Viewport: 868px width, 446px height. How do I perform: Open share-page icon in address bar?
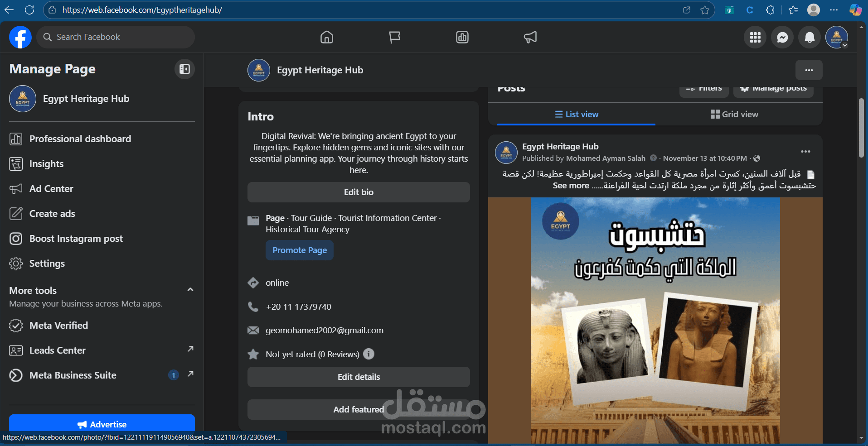(x=687, y=10)
